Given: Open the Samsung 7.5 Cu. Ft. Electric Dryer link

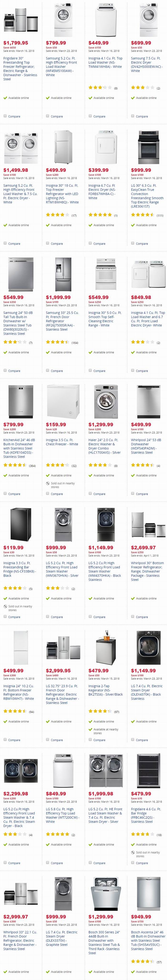Looking at the screenshot, I should 147,65.
